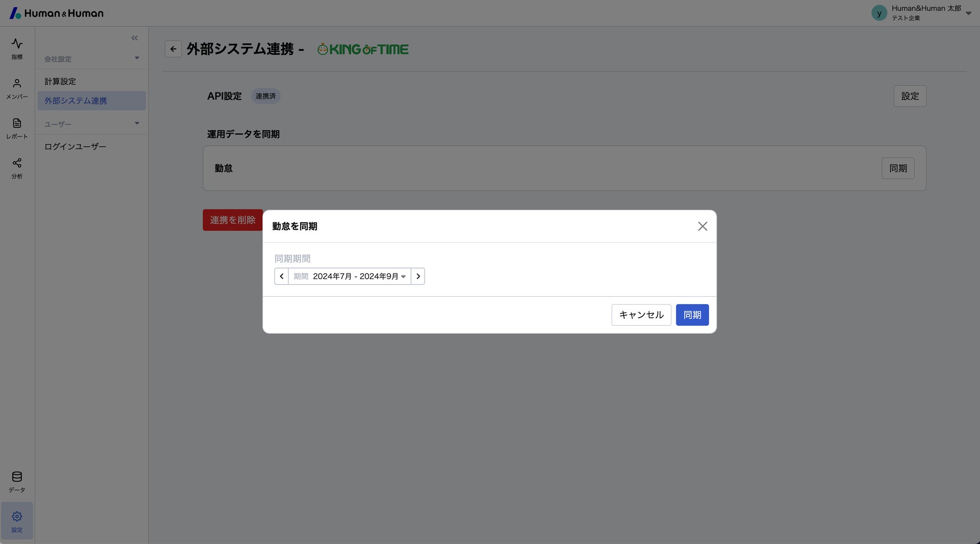Open the レポート reports icon
The width and height of the screenshot is (980, 544).
point(17,128)
